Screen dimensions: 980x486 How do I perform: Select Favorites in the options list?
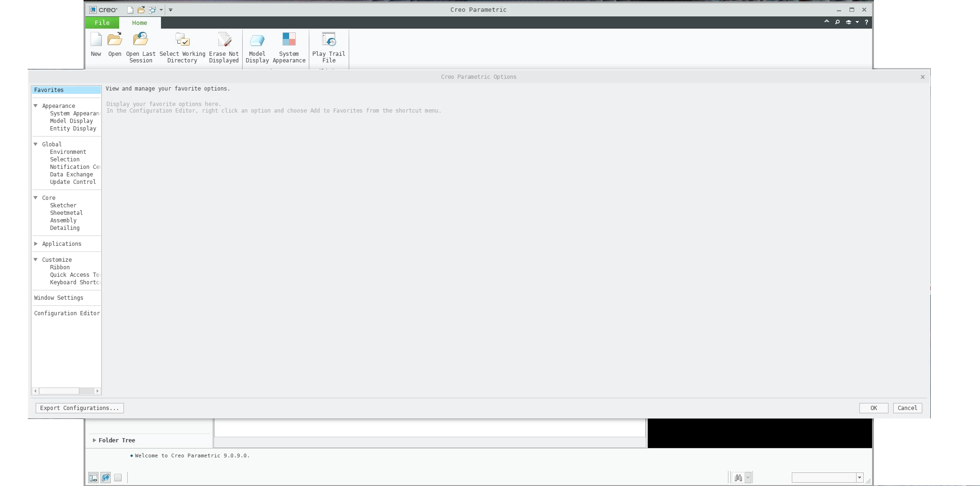coord(66,90)
